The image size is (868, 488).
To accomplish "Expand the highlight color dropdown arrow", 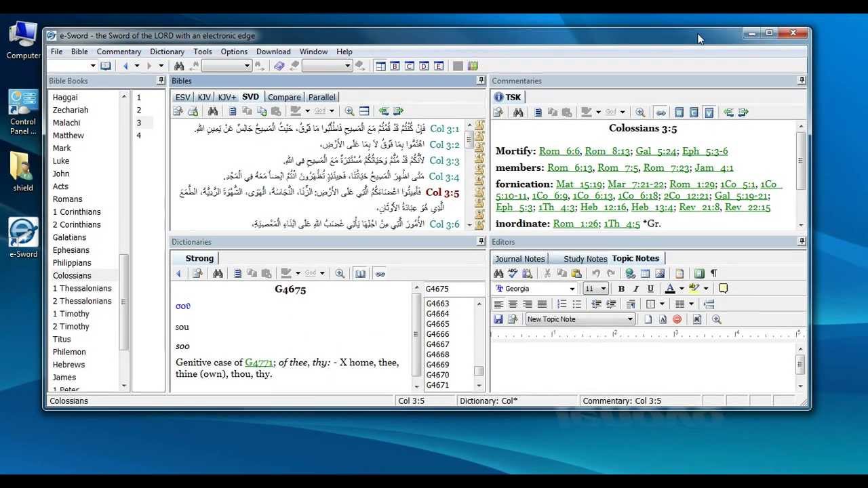I will (x=706, y=289).
